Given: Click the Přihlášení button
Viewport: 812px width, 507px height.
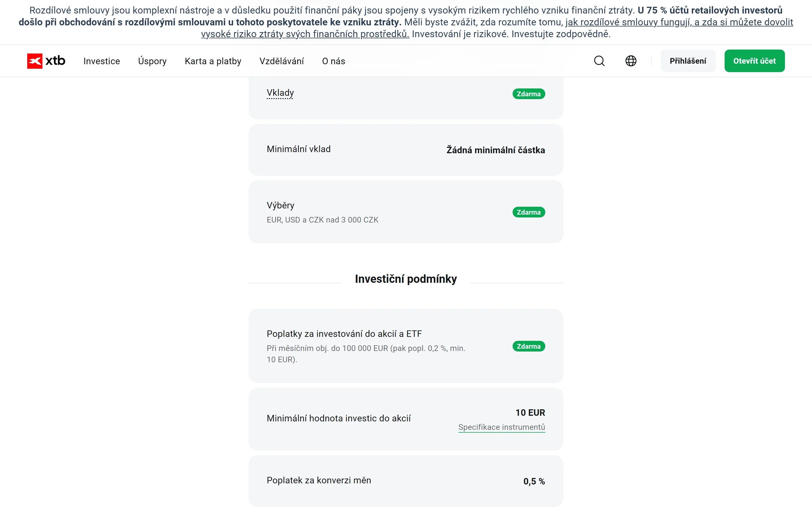Looking at the screenshot, I should [x=688, y=61].
